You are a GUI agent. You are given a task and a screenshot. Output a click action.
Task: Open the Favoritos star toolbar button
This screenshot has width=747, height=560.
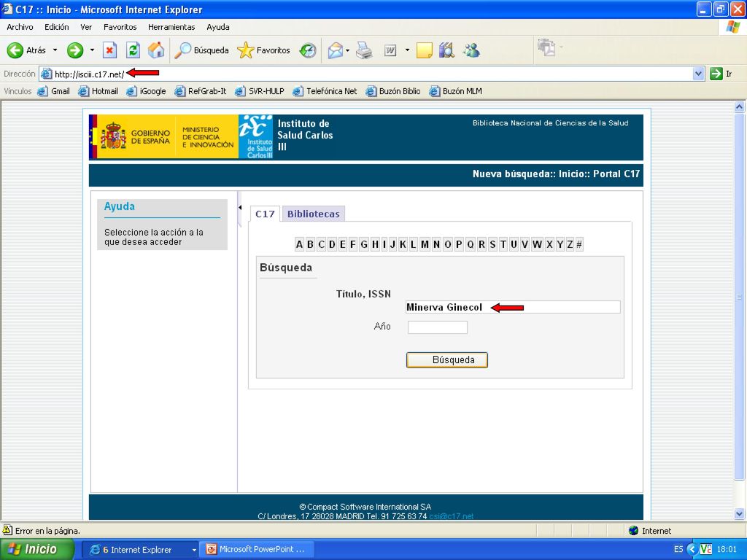[x=263, y=50]
